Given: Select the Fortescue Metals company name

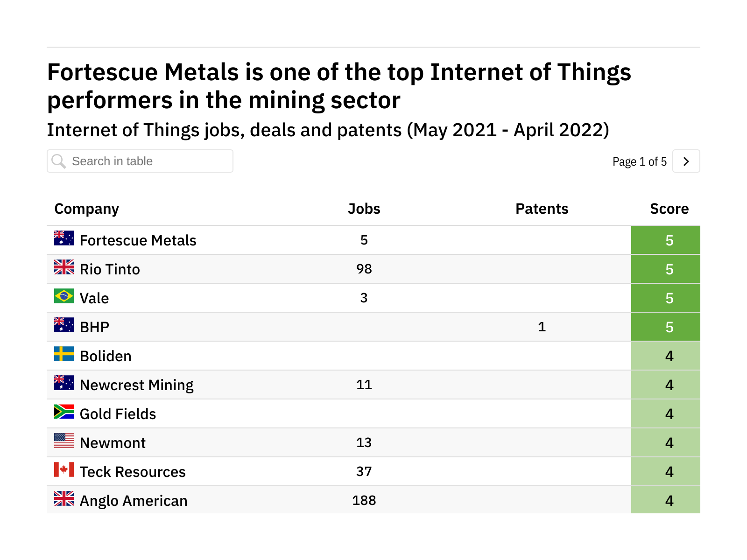Looking at the screenshot, I should tap(138, 240).
